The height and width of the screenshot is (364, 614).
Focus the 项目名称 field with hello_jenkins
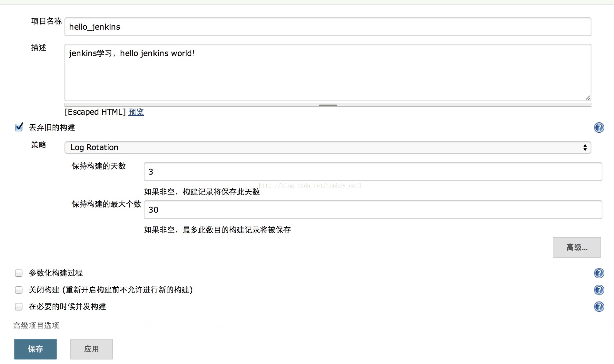[328, 27]
